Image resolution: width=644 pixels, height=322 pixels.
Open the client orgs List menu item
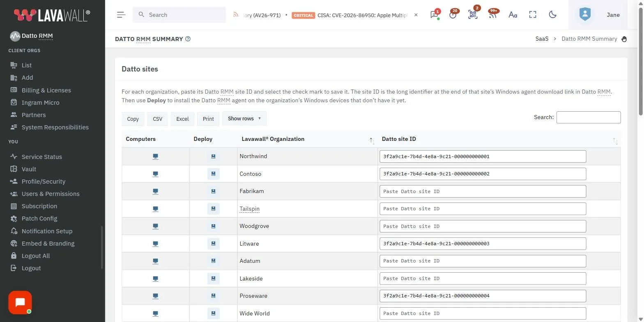click(x=27, y=65)
